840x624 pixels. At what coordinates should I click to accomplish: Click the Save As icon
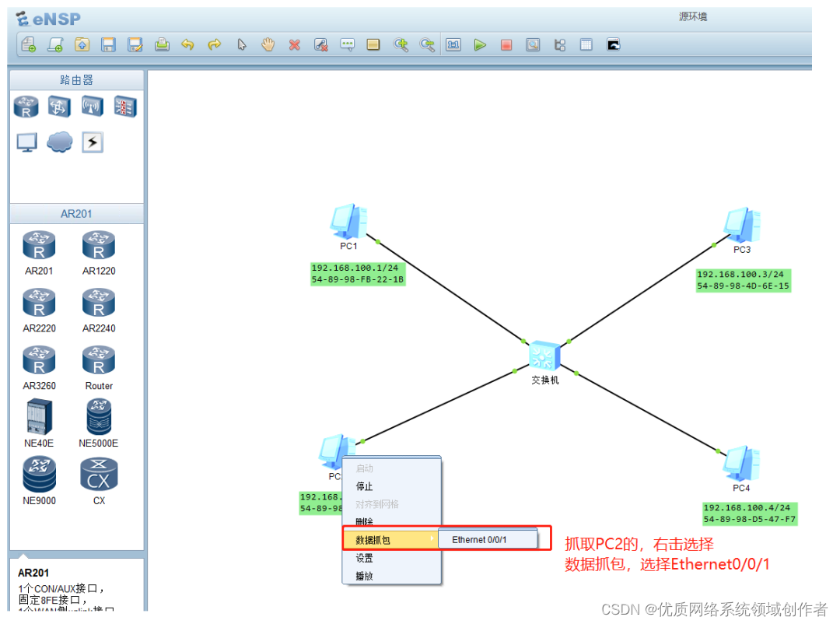pyautogui.click(x=135, y=44)
